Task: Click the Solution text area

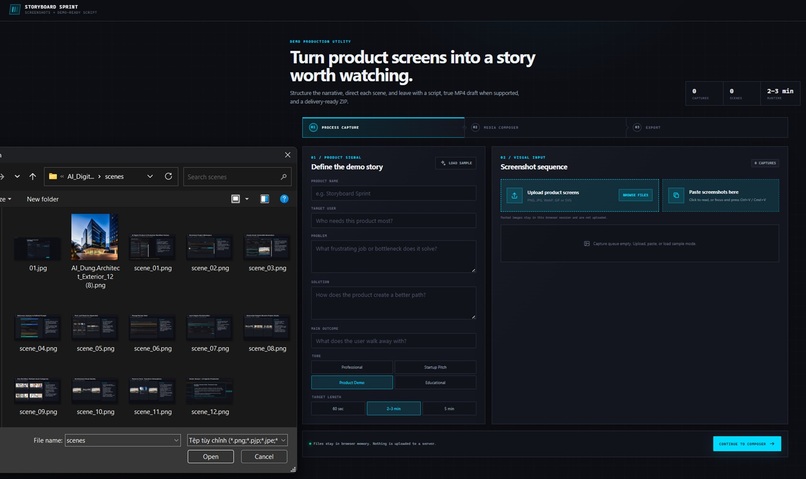Action: point(393,303)
